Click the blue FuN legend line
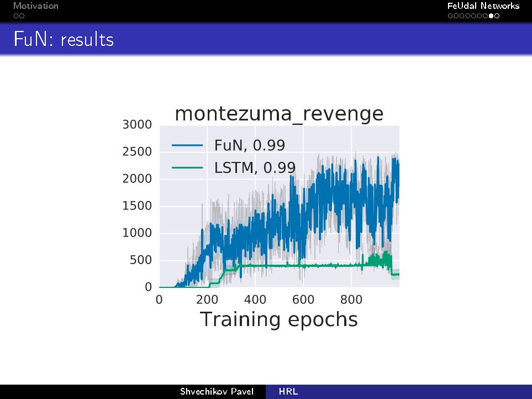Image resolution: width=532 pixels, height=399 pixels. (x=187, y=145)
